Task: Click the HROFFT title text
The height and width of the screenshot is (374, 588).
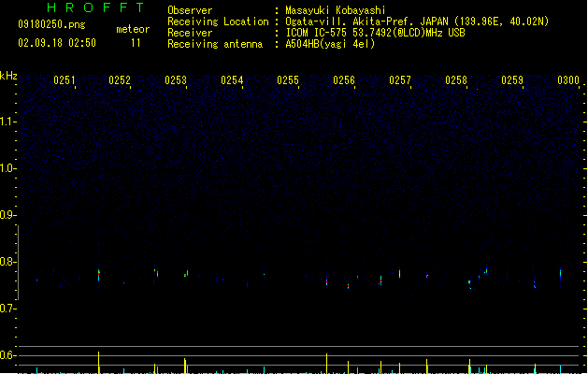Action: [x=95, y=7]
